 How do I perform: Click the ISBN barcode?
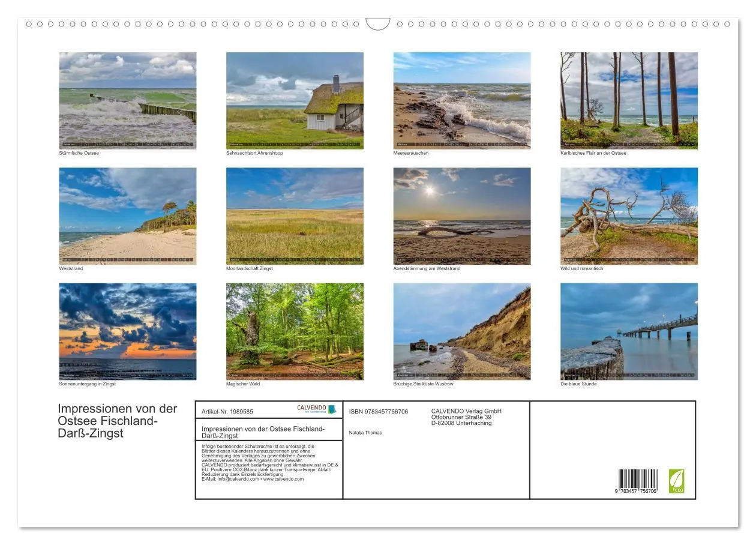tap(638, 481)
